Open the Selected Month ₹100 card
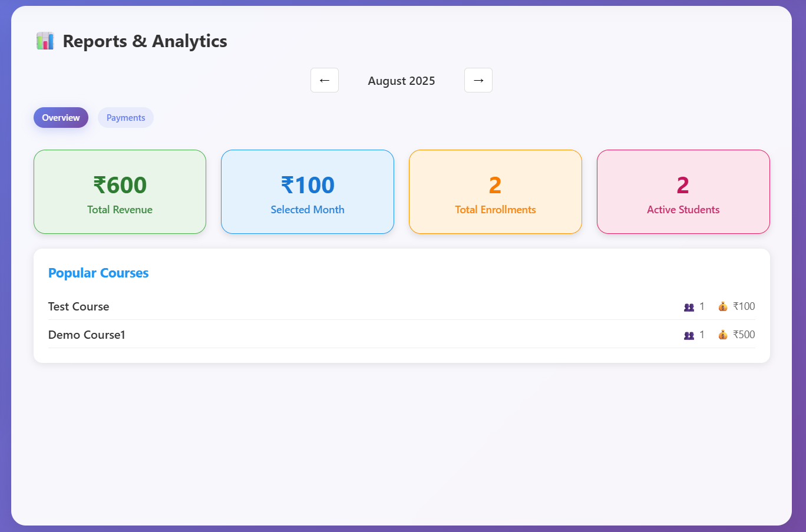This screenshot has height=532, width=806. pyautogui.click(x=308, y=191)
